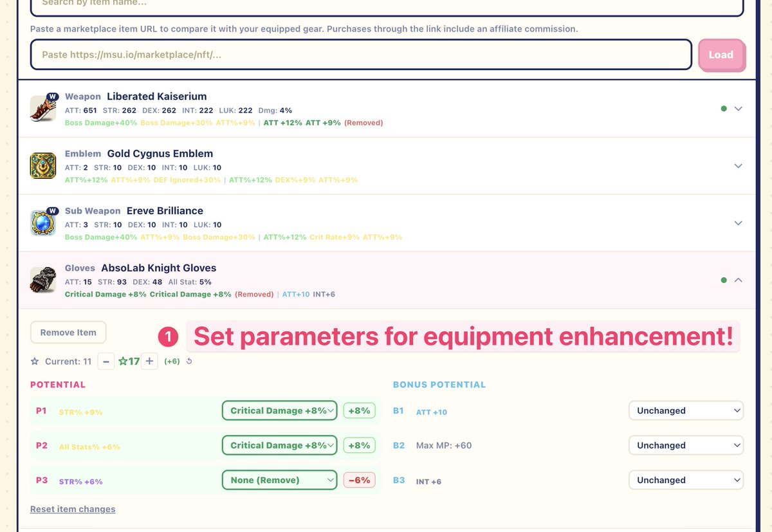The image size is (772, 532).
Task: Click the Gold Cygnus Emblem item name
Action: coord(160,154)
